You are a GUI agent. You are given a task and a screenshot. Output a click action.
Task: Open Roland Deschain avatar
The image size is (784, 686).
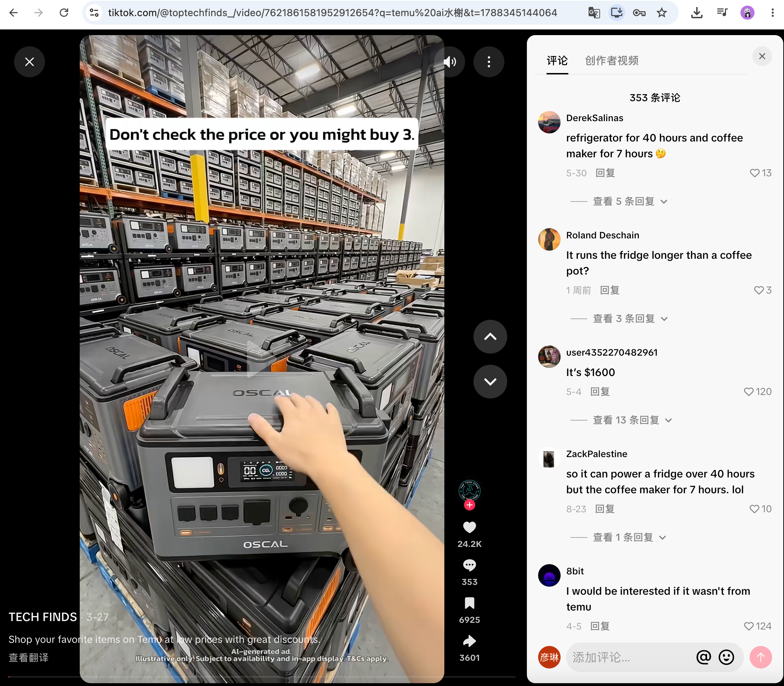(549, 239)
